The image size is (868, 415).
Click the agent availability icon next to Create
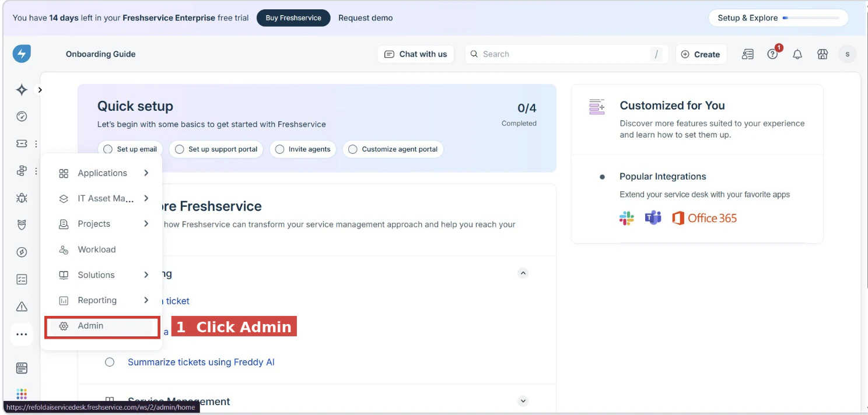tap(748, 54)
